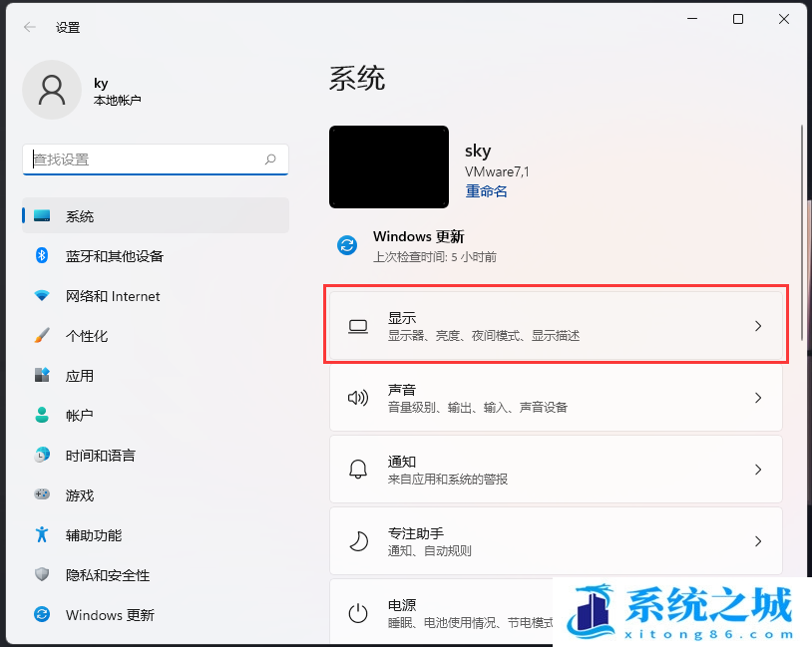Image resolution: width=812 pixels, height=647 pixels.
Task: Click the paintbrush icon for 个性化
Action: (42, 335)
